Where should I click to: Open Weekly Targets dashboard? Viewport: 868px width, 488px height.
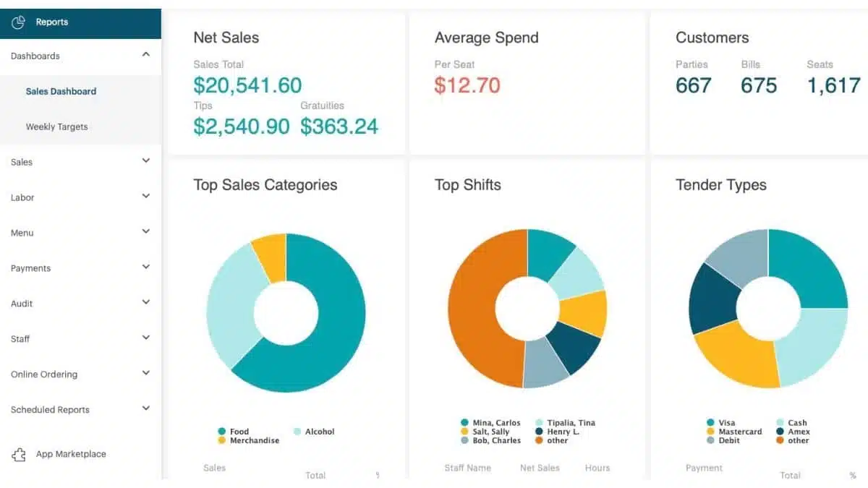pyautogui.click(x=56, y=127)
